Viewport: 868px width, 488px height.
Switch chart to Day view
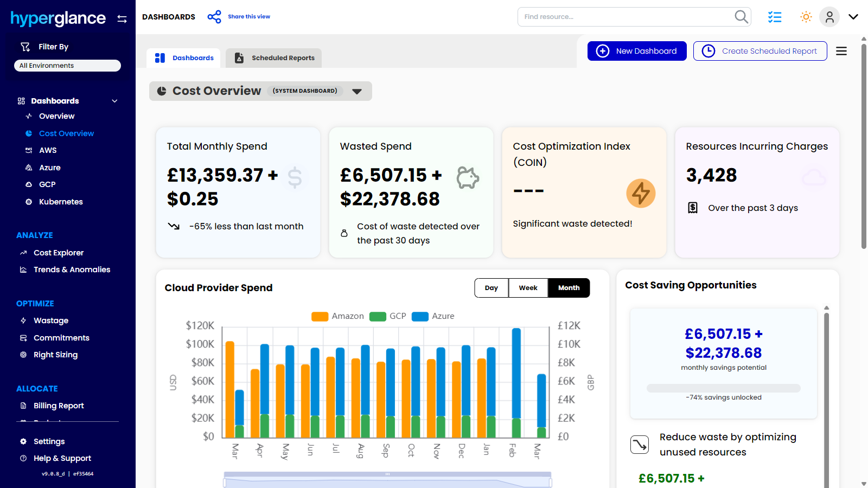click(492, 288)
